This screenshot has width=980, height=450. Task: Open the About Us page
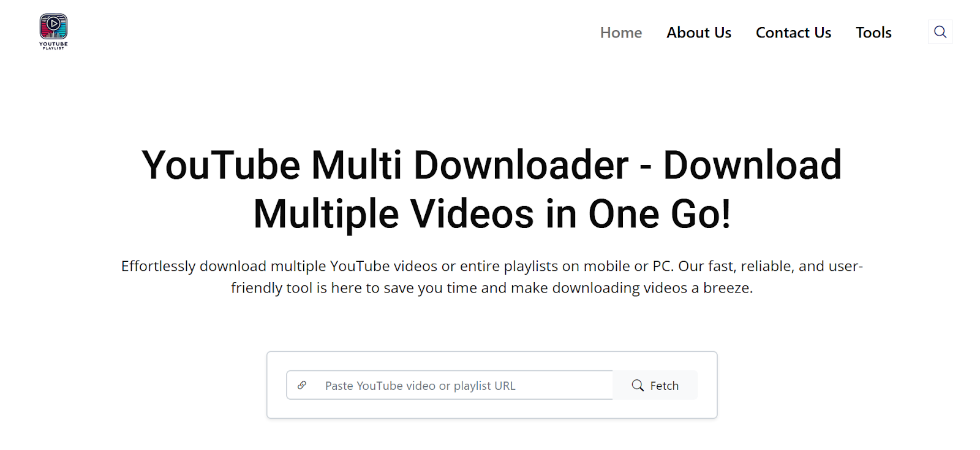(x=699, y=32)
